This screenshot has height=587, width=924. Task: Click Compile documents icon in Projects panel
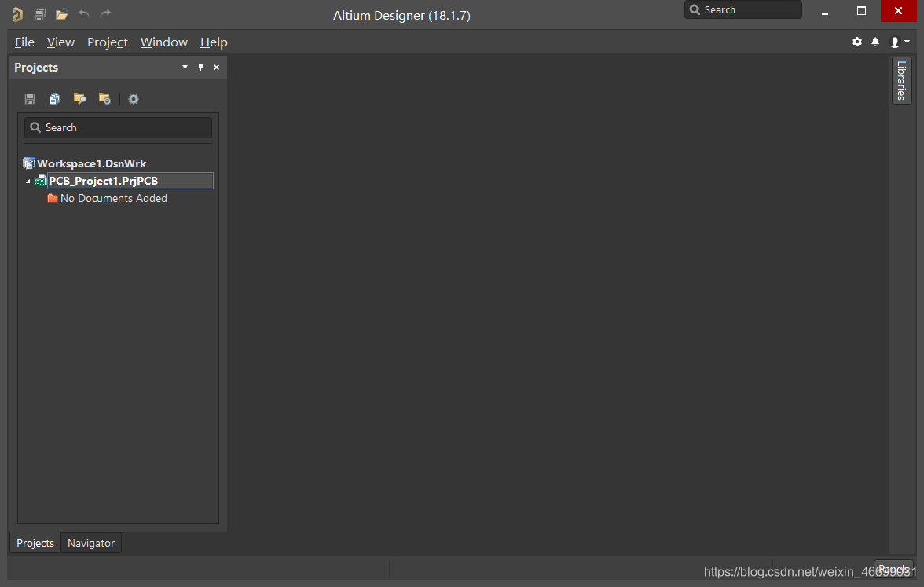(x=55, y=99)
